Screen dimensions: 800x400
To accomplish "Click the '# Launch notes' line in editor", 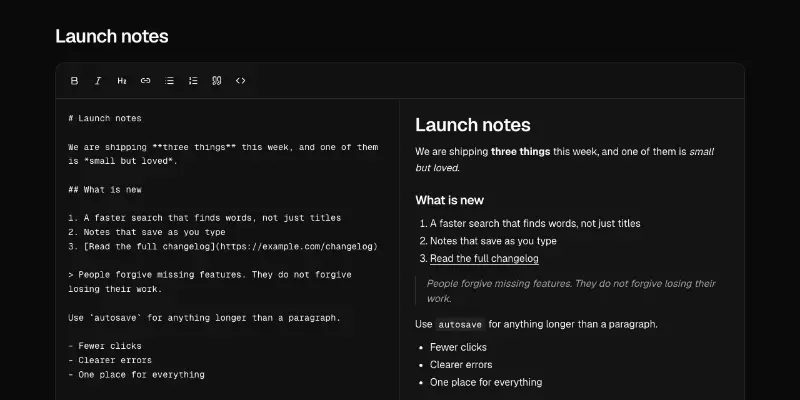I will point(105,118).
